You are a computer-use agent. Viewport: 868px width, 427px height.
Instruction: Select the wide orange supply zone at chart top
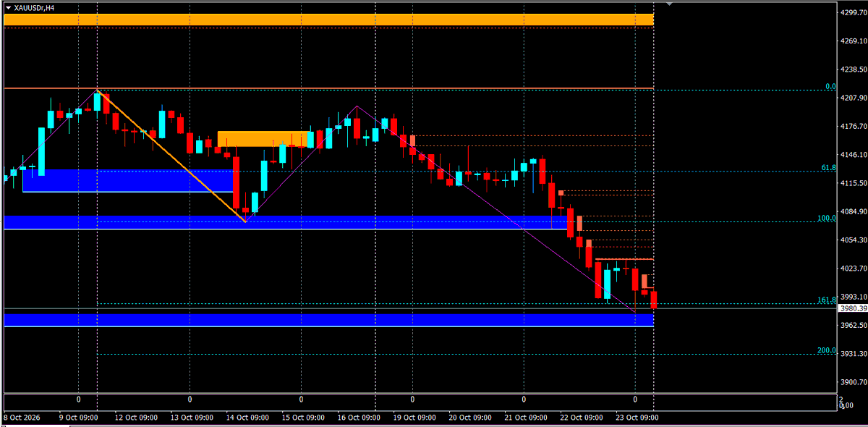[x=328, y=20]
